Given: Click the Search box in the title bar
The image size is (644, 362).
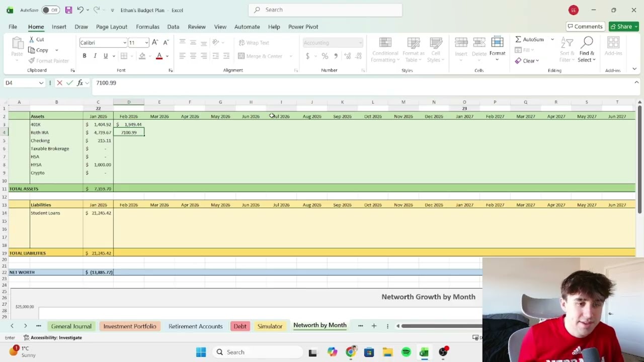Looking at the screenshot, I should pyautogui.click(x=325, y=10).
